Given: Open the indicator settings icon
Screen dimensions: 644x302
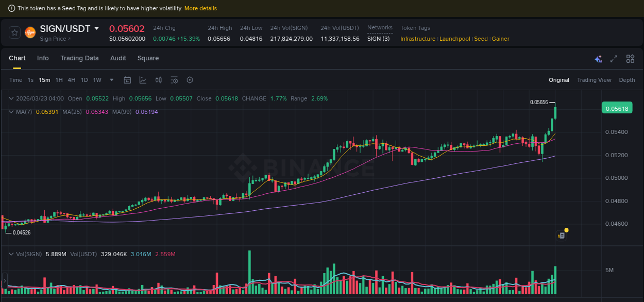Looking at the screenshot, I should pos(174,80).
